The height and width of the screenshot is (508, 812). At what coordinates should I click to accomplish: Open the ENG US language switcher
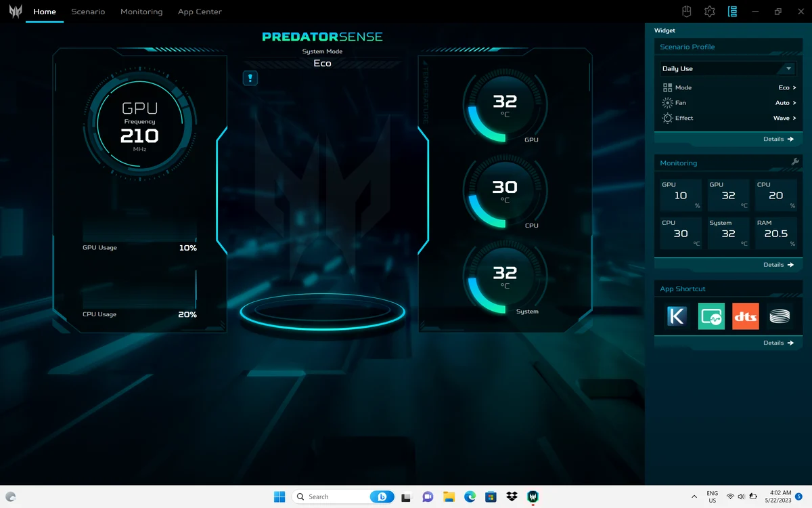point(712,496)
